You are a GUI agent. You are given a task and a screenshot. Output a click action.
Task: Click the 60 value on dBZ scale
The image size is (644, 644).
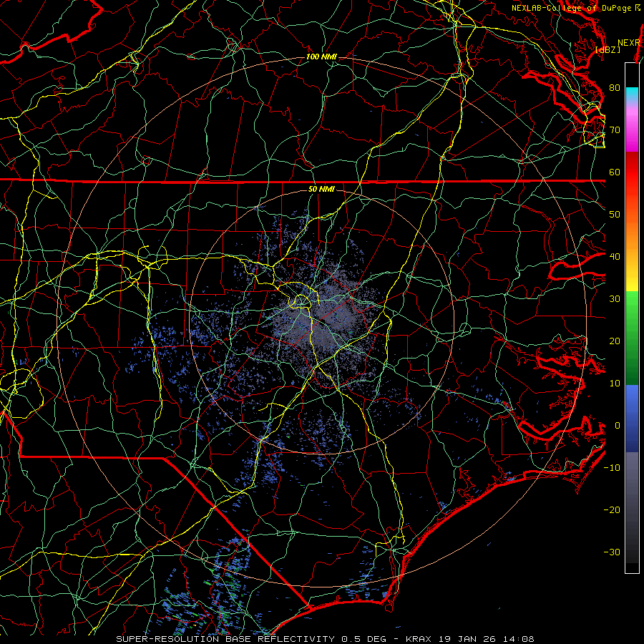tap(615, 172)
